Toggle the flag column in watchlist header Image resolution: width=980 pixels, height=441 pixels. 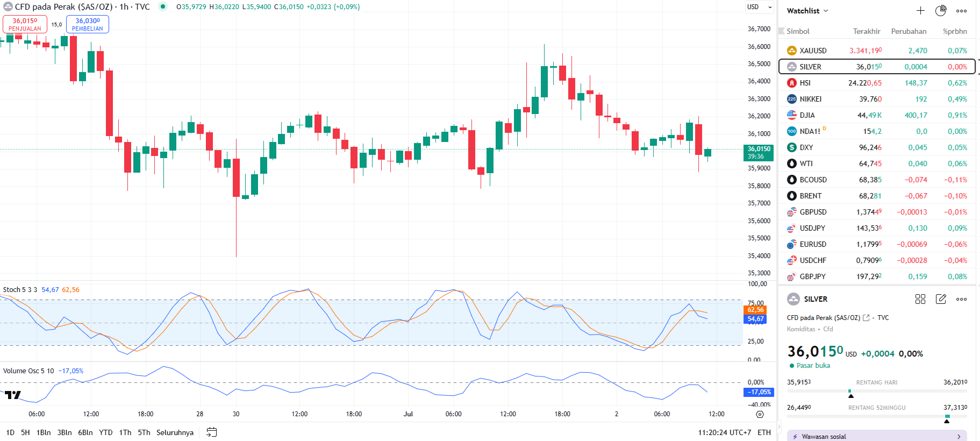[782, 31]
